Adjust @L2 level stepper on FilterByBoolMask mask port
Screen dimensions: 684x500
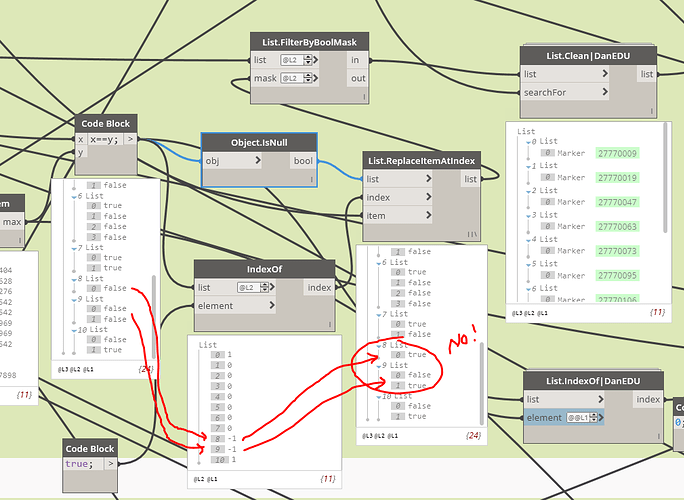point(308,78)
